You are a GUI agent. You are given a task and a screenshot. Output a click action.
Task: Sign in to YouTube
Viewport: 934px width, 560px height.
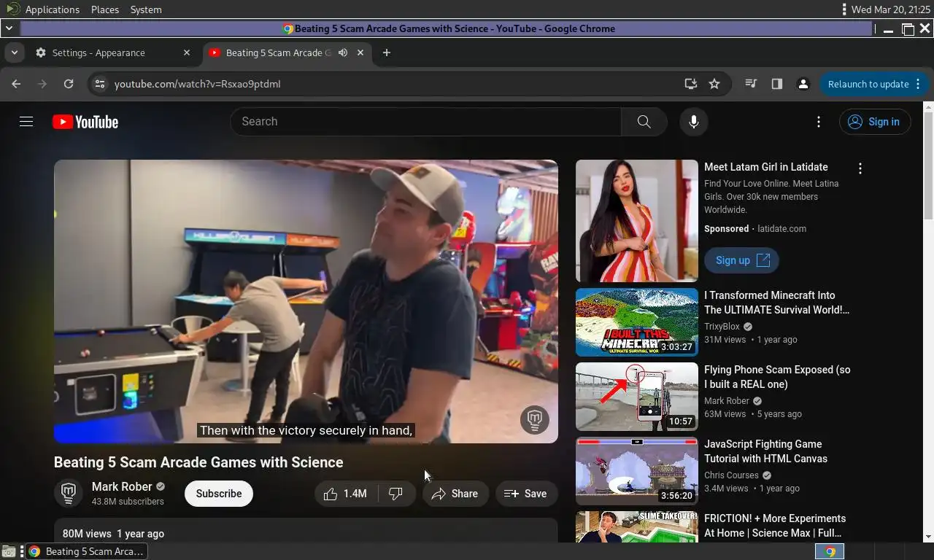875,122
